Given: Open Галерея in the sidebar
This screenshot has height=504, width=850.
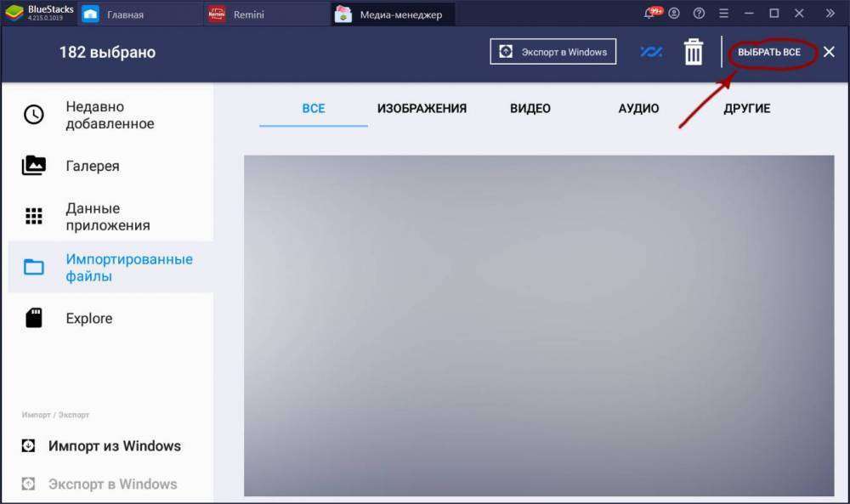Looking at the screenshot, I should [92, 166].
